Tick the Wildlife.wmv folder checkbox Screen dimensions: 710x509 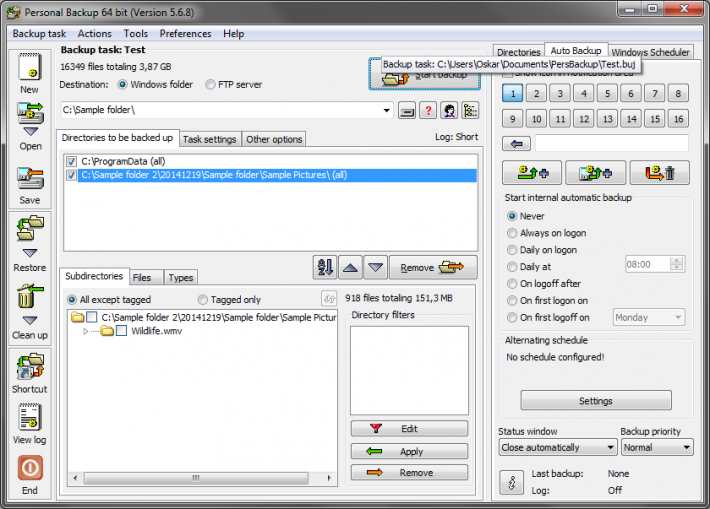(121, 331)
